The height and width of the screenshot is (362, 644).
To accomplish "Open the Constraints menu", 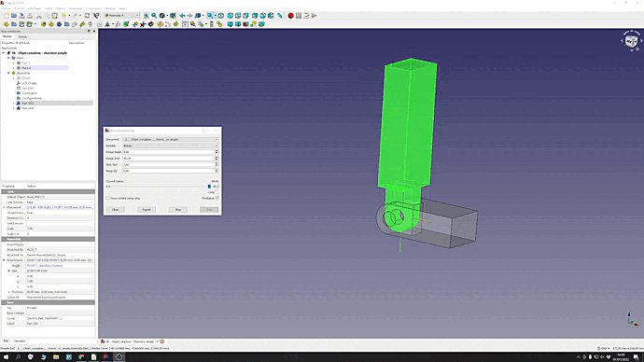I will coord(93,8).
